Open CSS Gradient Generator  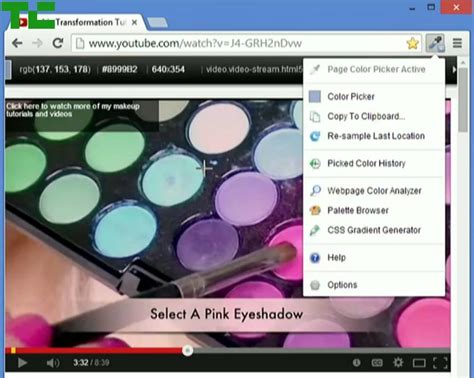(x=374, y=230)
